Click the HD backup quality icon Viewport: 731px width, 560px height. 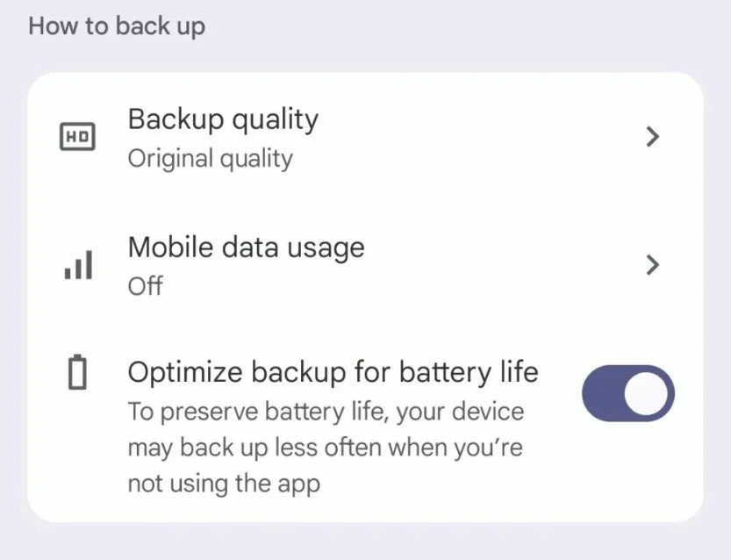click(77, 137)
